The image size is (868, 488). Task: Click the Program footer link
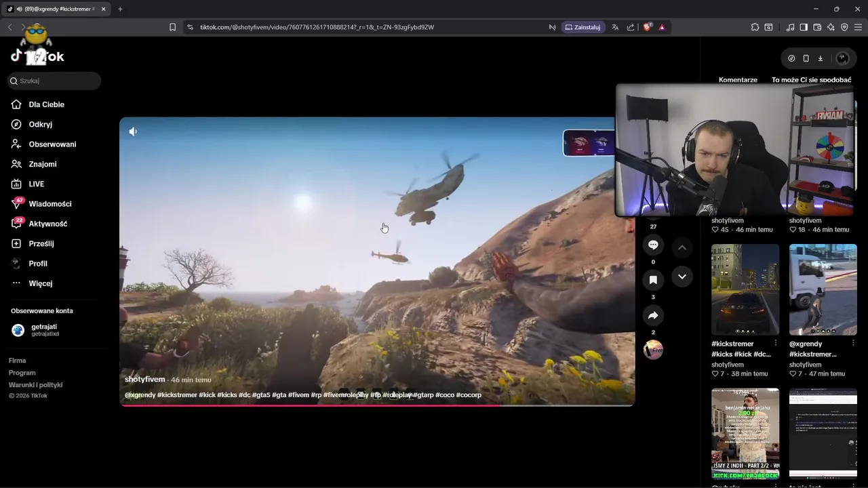[x=22, y=373]
